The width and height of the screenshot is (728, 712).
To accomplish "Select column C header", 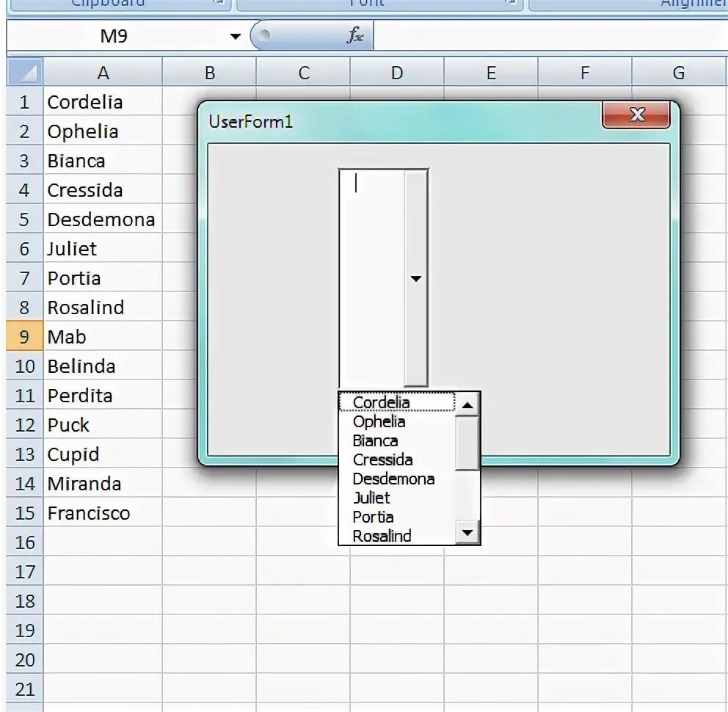I will point(304,73).
